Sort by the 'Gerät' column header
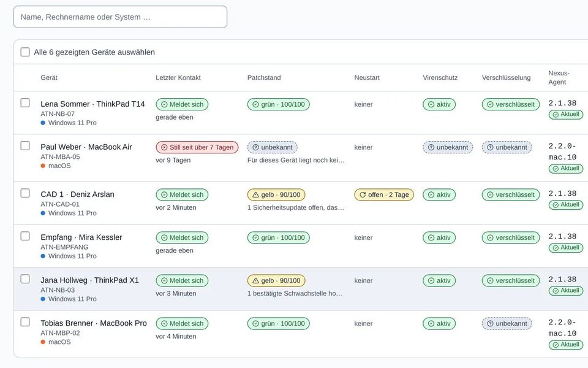588x368 pixels. (49, 78)
